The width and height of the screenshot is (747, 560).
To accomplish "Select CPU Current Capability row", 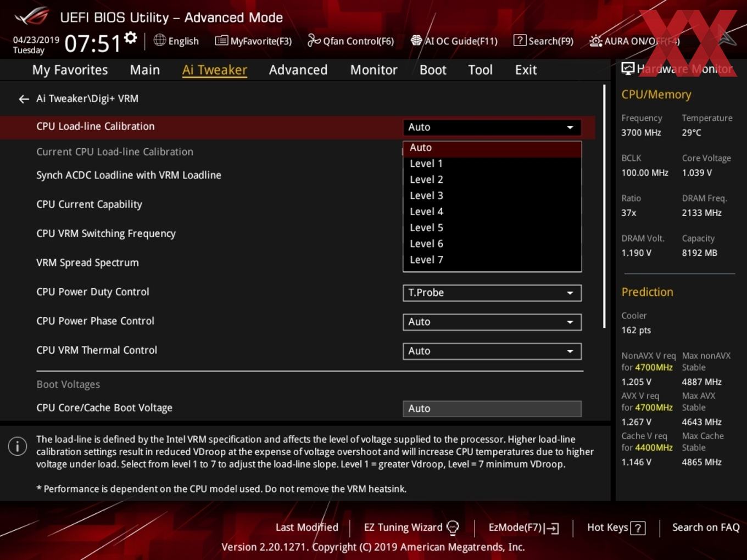I will (x=89, y=204).
